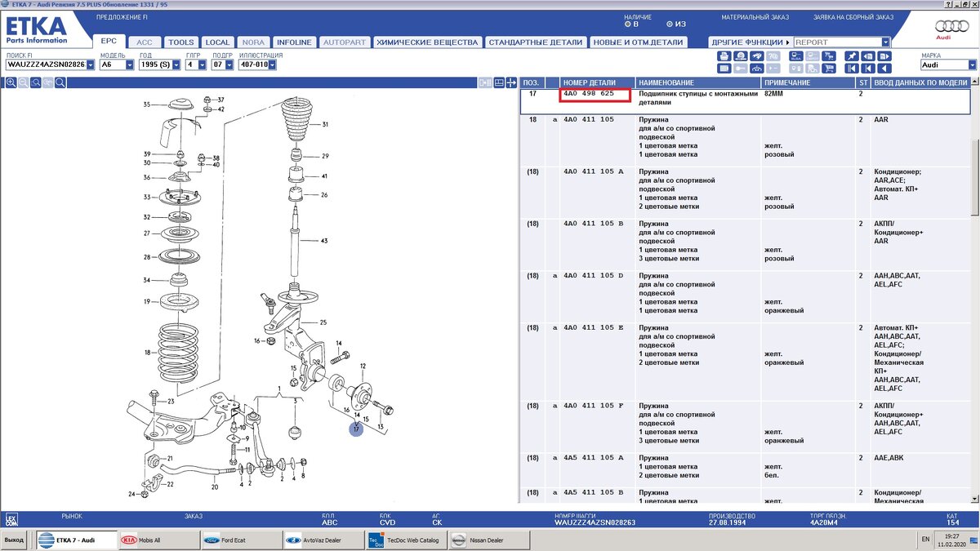Zoom in on the illustration
This screenshot has width=980, height=551.
[11, 82]
